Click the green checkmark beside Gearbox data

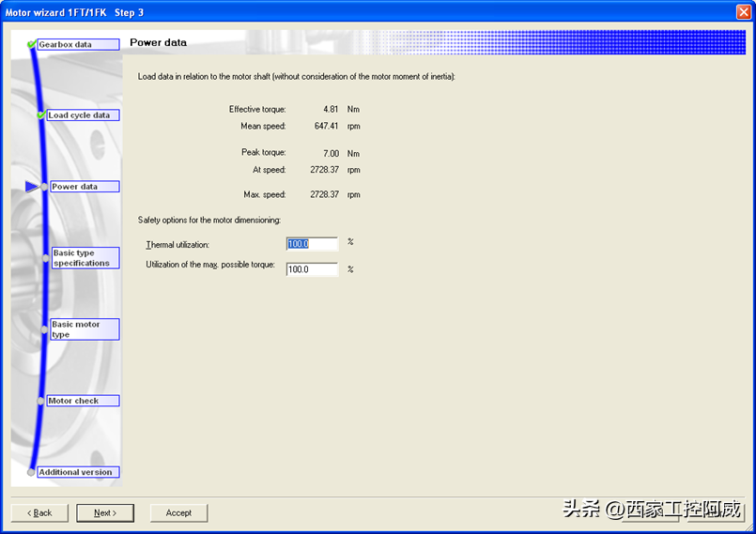32,44
